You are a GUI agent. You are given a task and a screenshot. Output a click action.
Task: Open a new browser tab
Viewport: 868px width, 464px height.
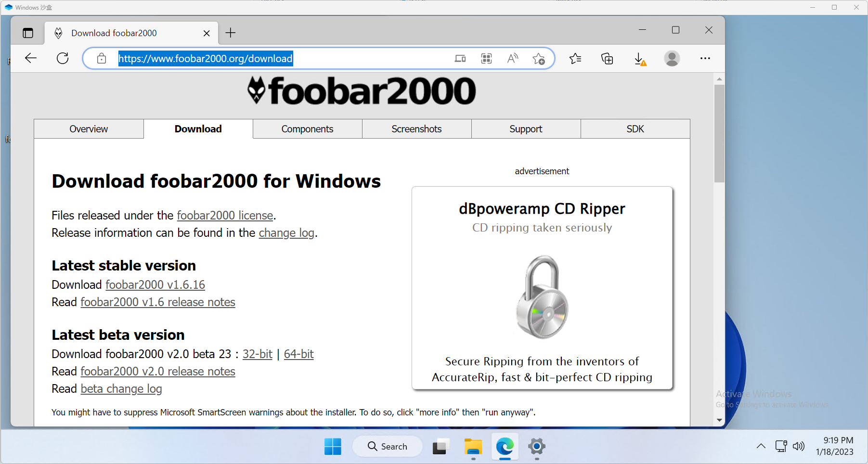[231, 33]
